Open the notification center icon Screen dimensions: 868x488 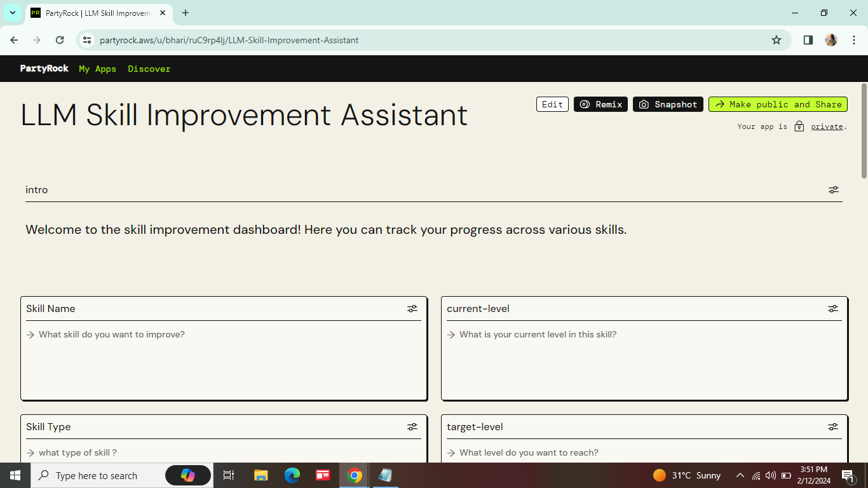[848, 475]
